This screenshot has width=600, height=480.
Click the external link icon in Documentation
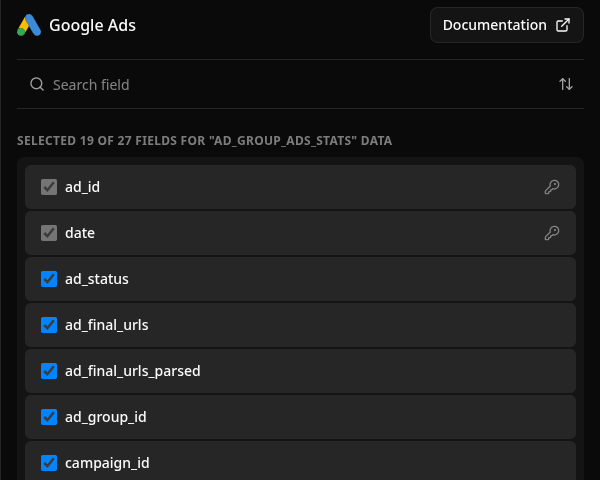[x=563, y=25]
